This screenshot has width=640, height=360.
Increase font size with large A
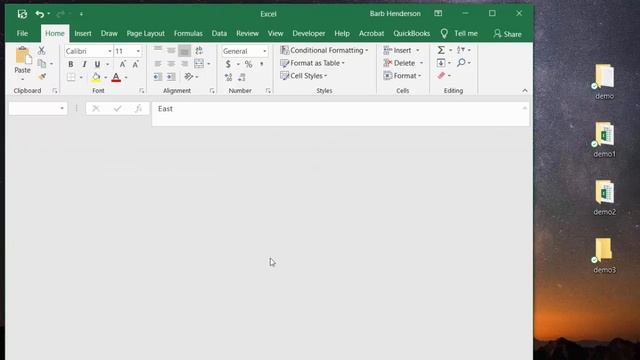[122, 64]
